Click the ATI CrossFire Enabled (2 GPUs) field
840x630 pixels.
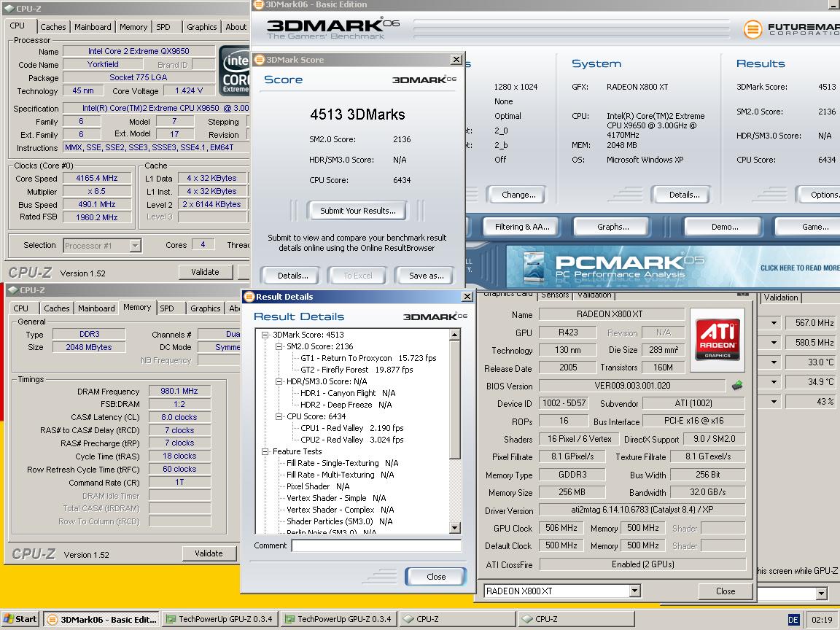tap(642, 564)
